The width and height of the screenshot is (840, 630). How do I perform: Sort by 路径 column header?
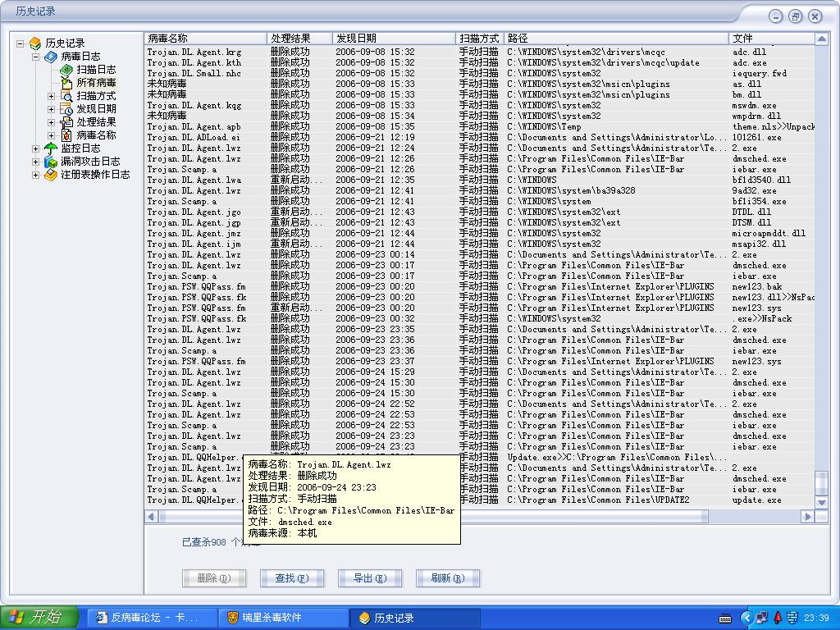(x=617, y=39)
